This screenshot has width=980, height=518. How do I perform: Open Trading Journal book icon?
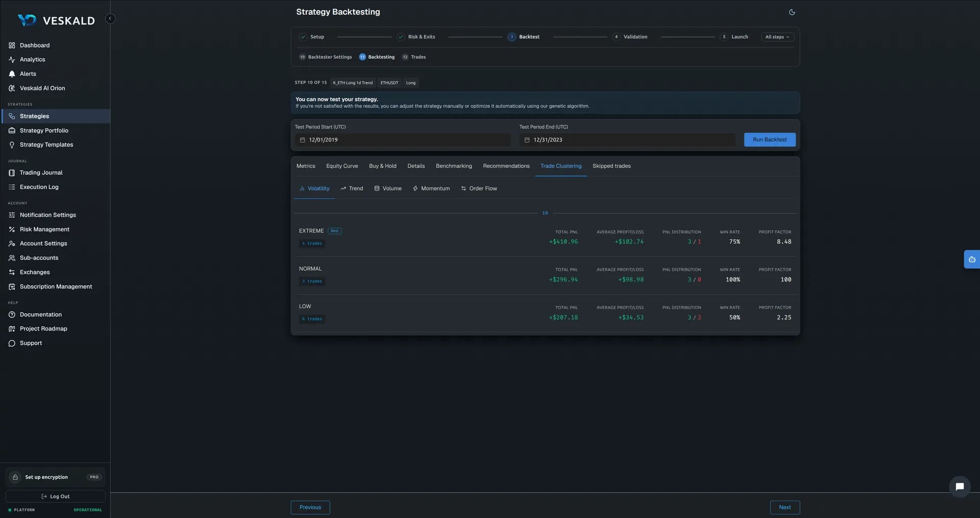(x=12, y=173)
